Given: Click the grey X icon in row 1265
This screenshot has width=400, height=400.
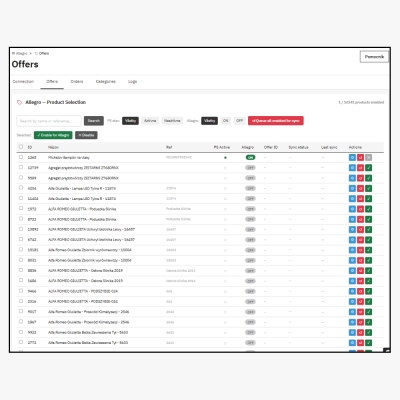Looking at the screenshot, I should (x=368, y=157).
